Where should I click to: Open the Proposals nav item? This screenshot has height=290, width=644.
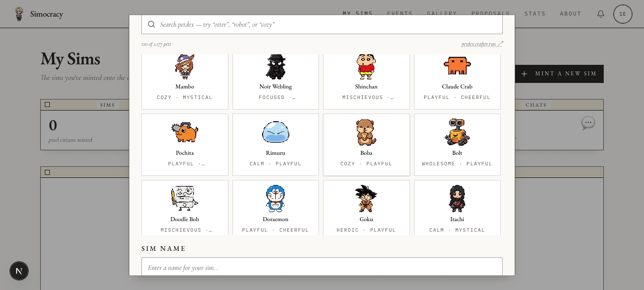pos(491,14)
